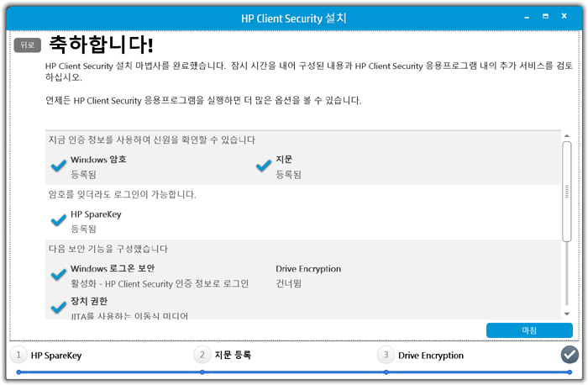
Task: Click the Windows 로그온 보안 checkmark icon
Action: [x=59, y=275]
